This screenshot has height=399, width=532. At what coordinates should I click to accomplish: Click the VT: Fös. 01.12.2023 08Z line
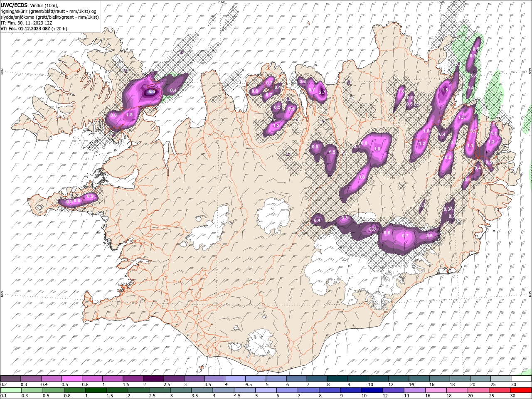(x=34, y=29)
